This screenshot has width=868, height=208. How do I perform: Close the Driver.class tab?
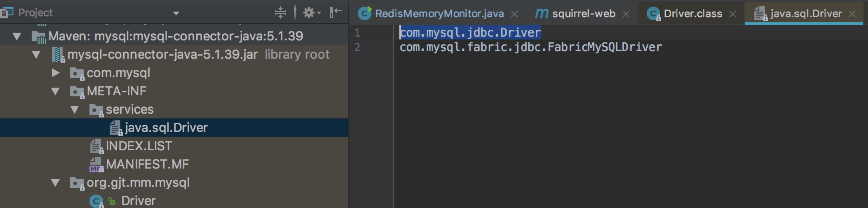pos(733,14)
